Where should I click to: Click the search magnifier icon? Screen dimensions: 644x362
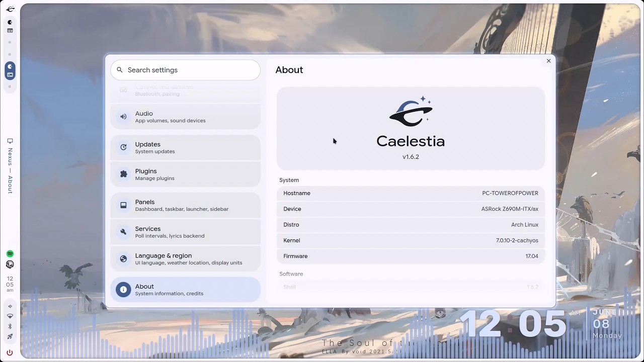click(120, 70)
